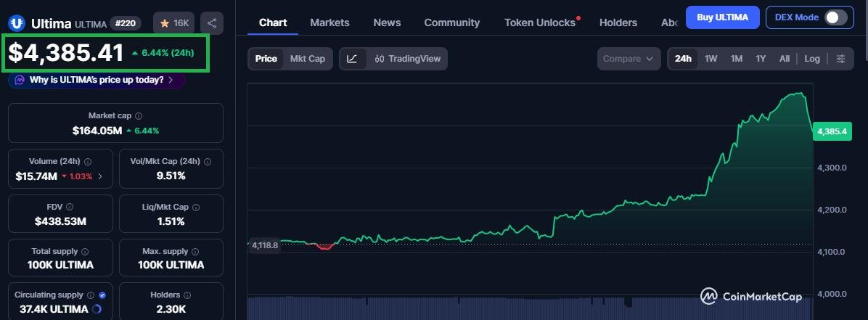Click the verified badge by Circulating supply
This screenshot has height=320, width=868.
click(102, 295)
